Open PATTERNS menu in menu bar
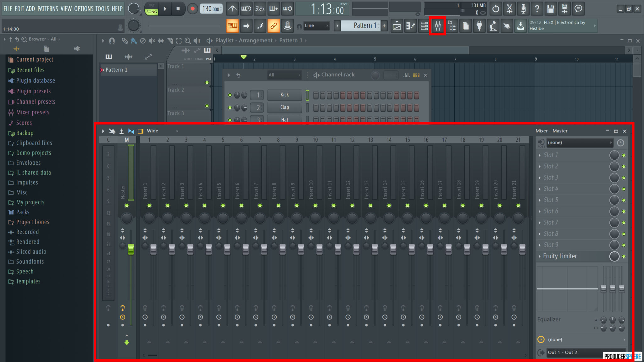 (48, 8)
